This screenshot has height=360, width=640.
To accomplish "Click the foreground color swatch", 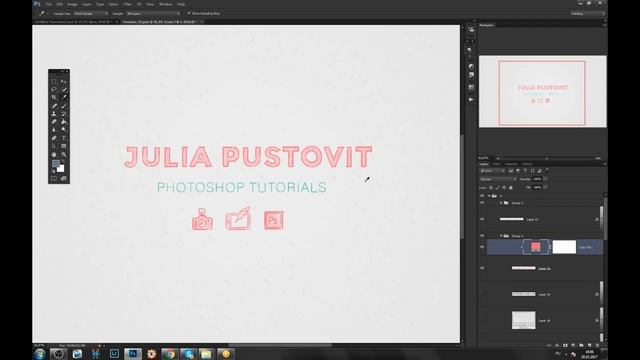I will 56,164.
